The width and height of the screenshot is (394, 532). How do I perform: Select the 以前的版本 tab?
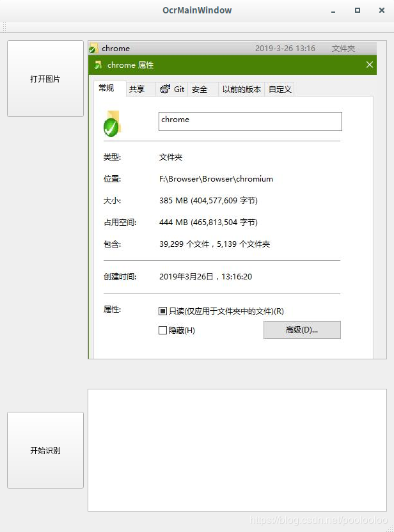[x=241, y=90]
